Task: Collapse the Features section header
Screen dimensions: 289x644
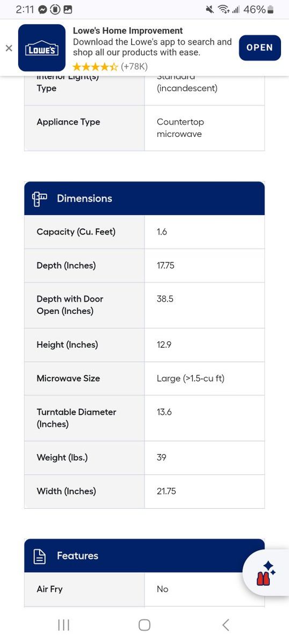Action: tap(144, 556)
